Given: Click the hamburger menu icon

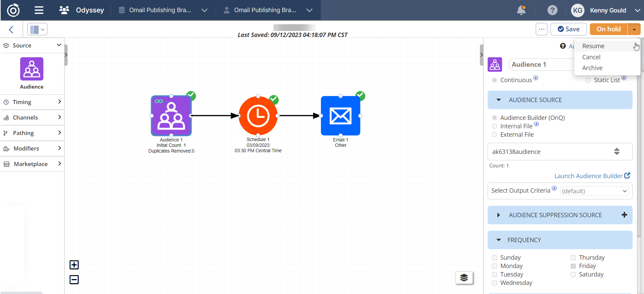Looking at the screenshot, I should coord(39,10).
